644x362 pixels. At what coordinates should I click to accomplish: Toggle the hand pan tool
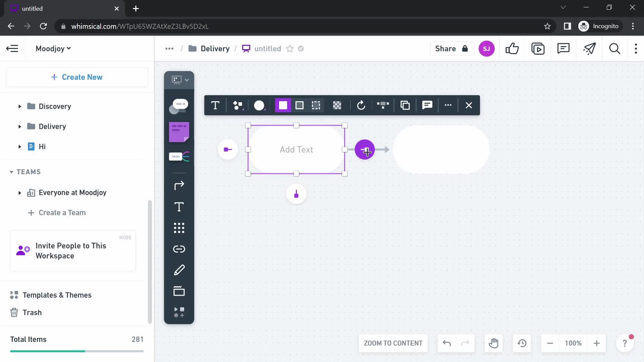(x=493, y=343)
